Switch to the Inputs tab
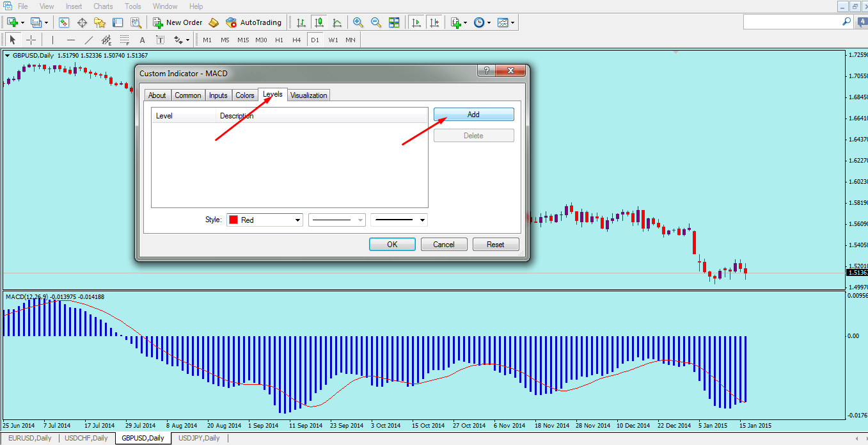The width and height of the screenshot is (868, 445). [x=218, y=95]
